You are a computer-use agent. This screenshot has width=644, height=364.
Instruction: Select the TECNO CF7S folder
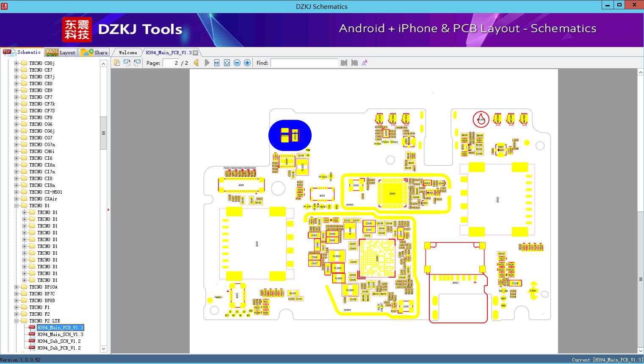tap(42, 111)
